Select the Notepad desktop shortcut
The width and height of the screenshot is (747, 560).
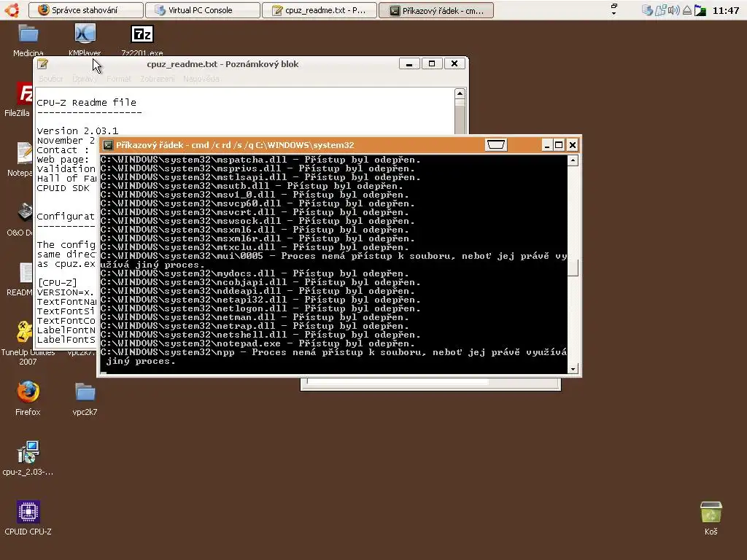20,160
